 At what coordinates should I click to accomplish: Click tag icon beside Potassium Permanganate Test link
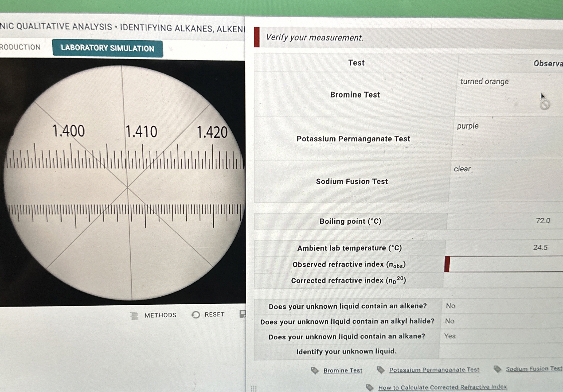(x=381, y=370)
